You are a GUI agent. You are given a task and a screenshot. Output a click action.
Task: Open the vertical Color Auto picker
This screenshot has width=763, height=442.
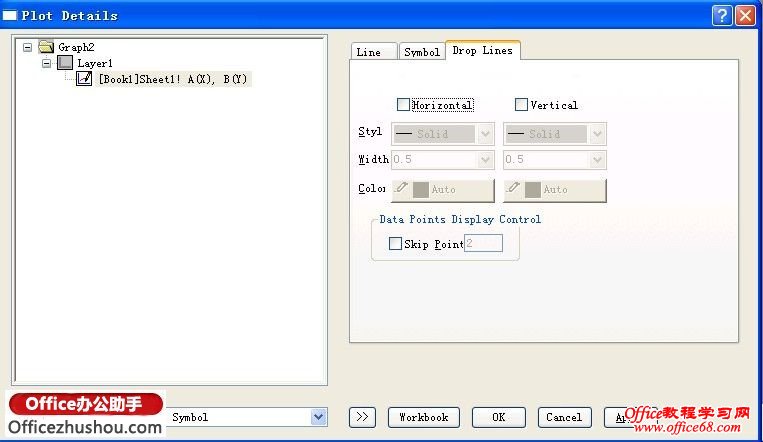(555, 190)
